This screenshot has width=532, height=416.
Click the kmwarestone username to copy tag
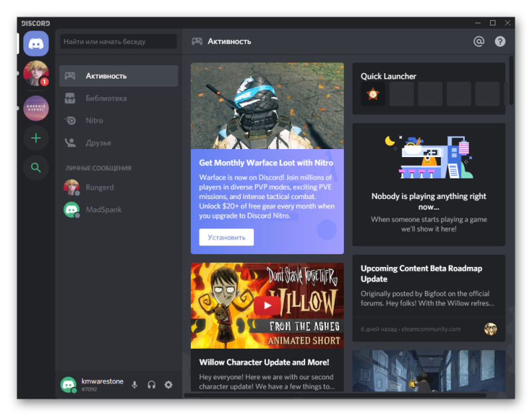click(102, 381)
